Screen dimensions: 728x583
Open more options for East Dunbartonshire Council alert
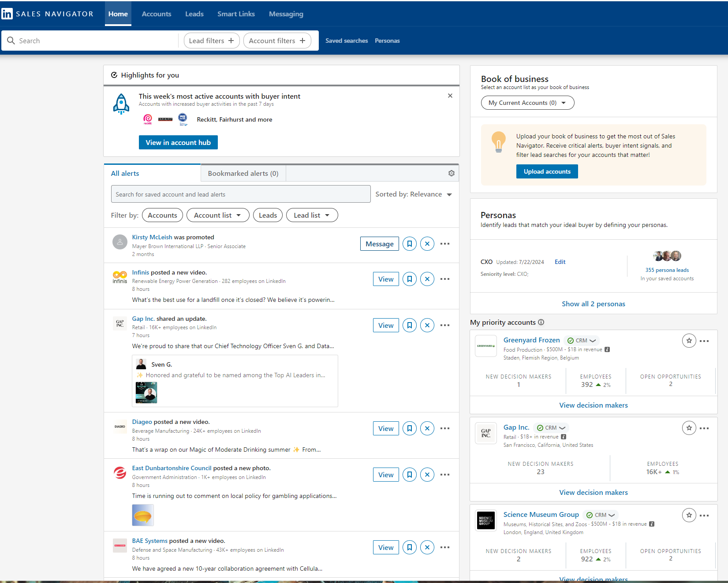[445, 475]
